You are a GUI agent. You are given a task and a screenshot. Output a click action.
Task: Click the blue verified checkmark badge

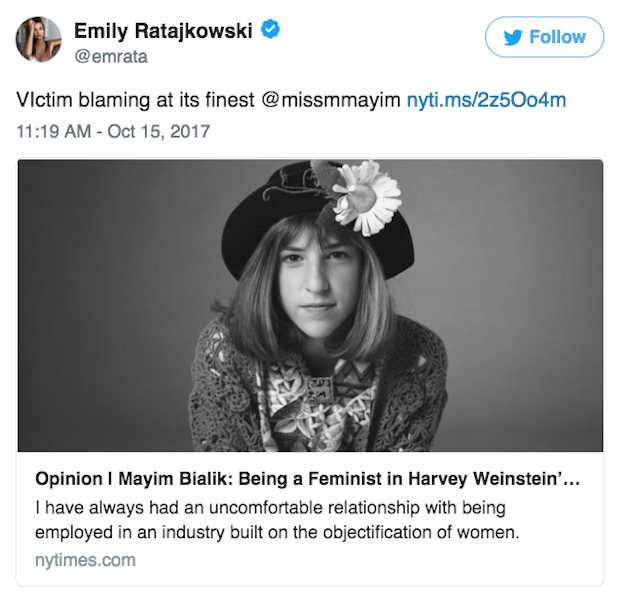pyautogui.click(x=270, y=31)
